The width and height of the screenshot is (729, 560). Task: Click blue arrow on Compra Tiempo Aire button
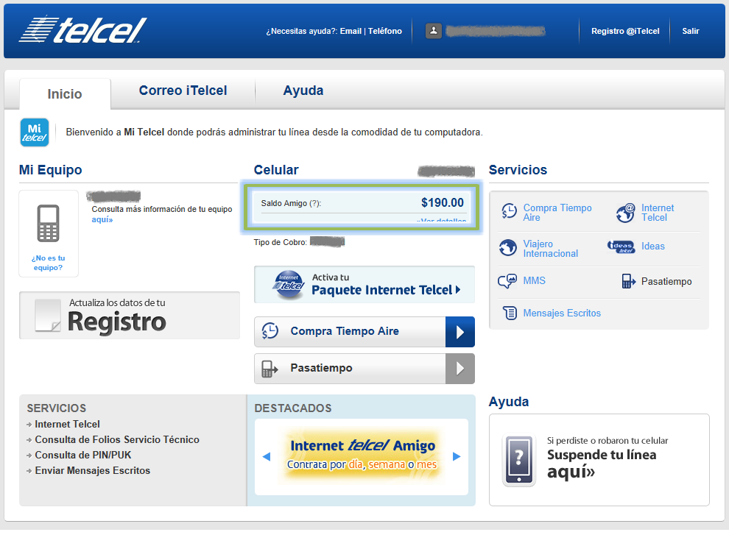point(459,332)
